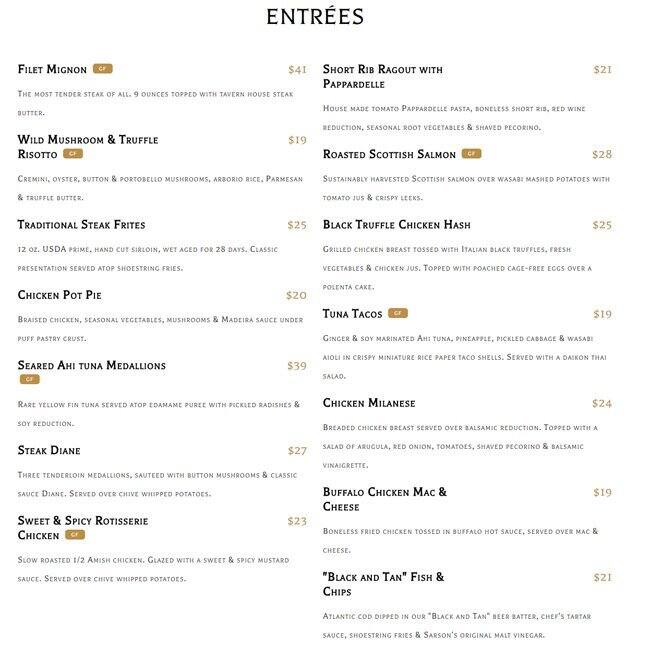The height and width of the screenshot is (649, 650).
Task: Click the GF badge next to Risotto
Action: point(72,154)
